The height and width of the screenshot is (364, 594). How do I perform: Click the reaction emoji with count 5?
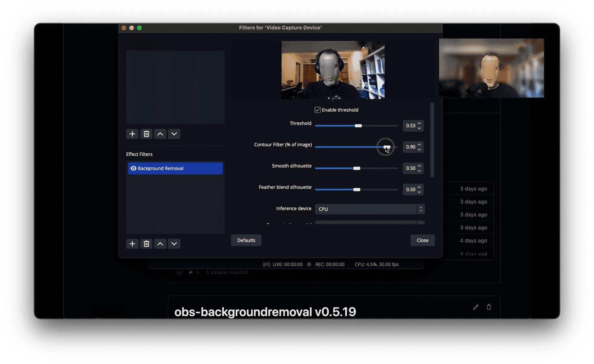tap(194, 272)
